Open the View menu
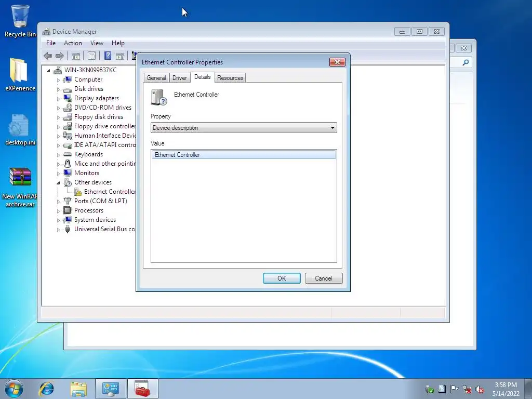Screen dimensions: 532x399 click(x=97, y=43)
